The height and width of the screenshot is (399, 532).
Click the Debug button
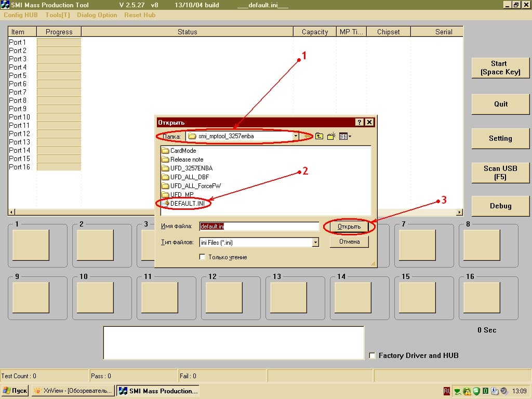click(x=500, y=206)
